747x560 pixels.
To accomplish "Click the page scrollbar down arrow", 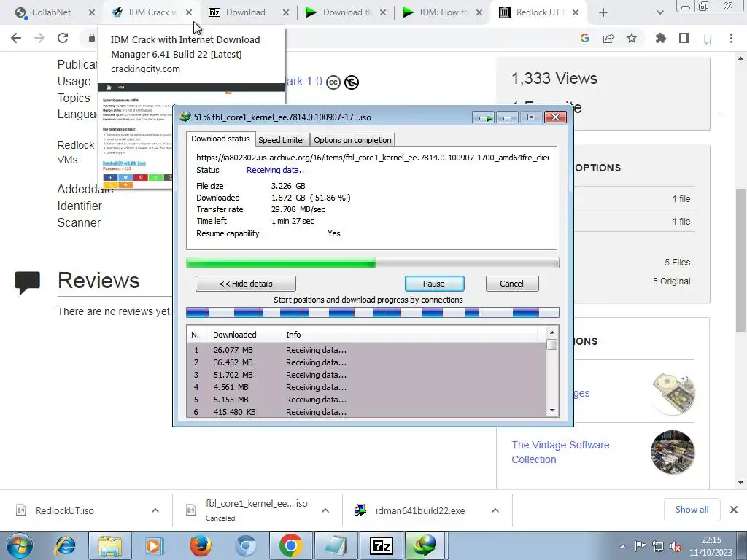I will (741, 483).
